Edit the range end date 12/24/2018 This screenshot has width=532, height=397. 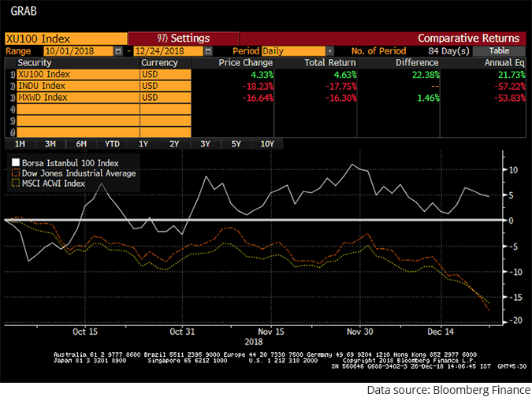click(x=169, y=51)
